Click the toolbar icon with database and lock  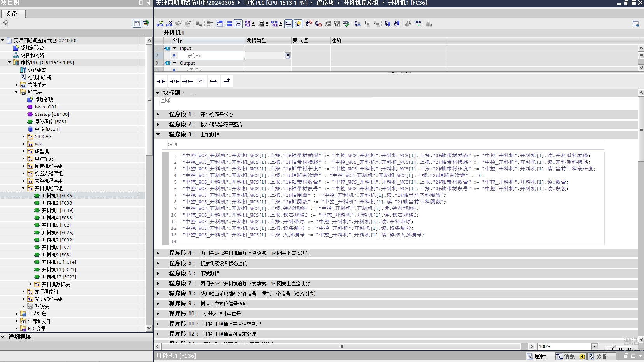(429, 24)
